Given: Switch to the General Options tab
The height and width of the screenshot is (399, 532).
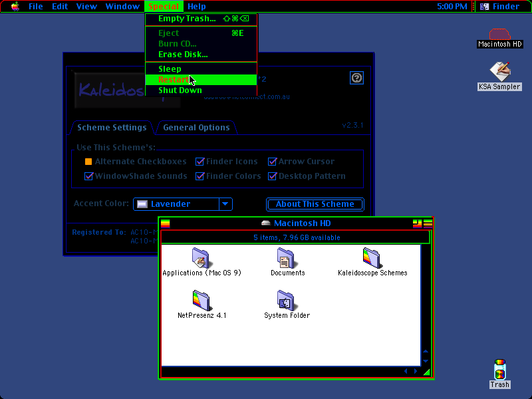Looking at the screenshot, I should [x=196, y=128].
